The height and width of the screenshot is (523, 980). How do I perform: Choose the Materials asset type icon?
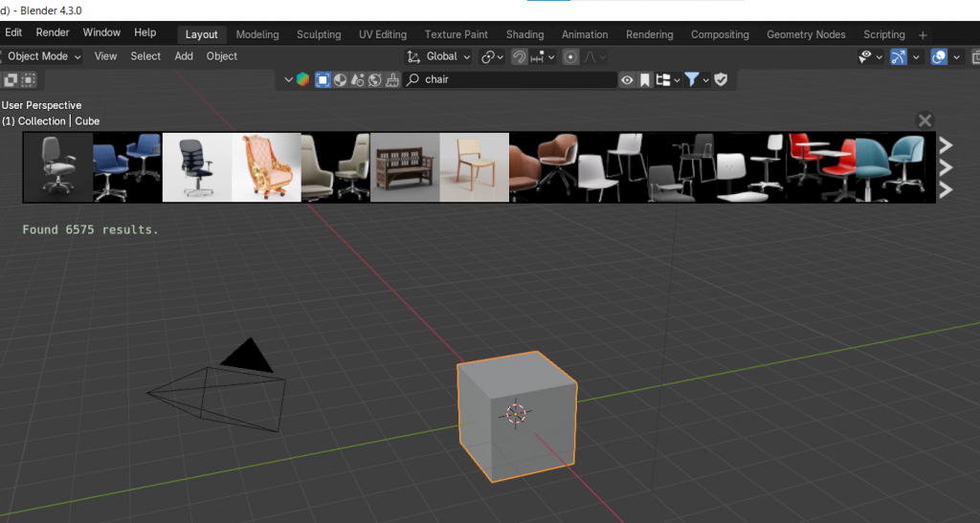tap(341, 79)
